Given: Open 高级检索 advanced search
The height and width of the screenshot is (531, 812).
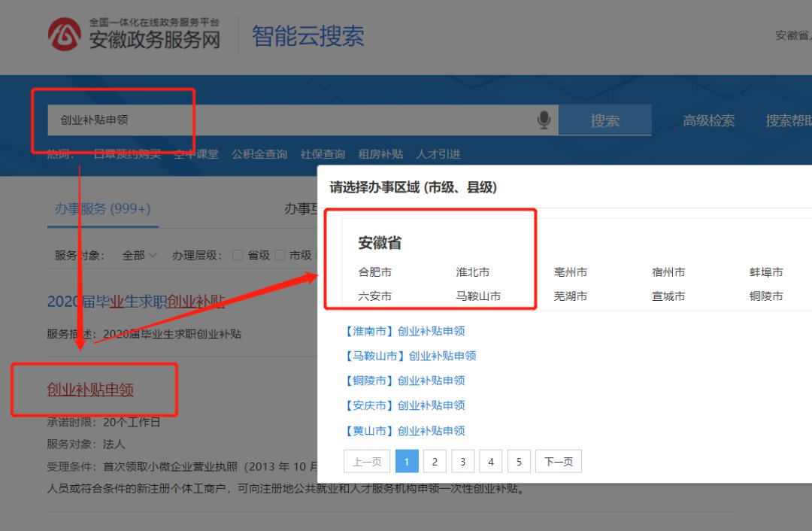Looking at the screenshot, I should pos(708,120).
